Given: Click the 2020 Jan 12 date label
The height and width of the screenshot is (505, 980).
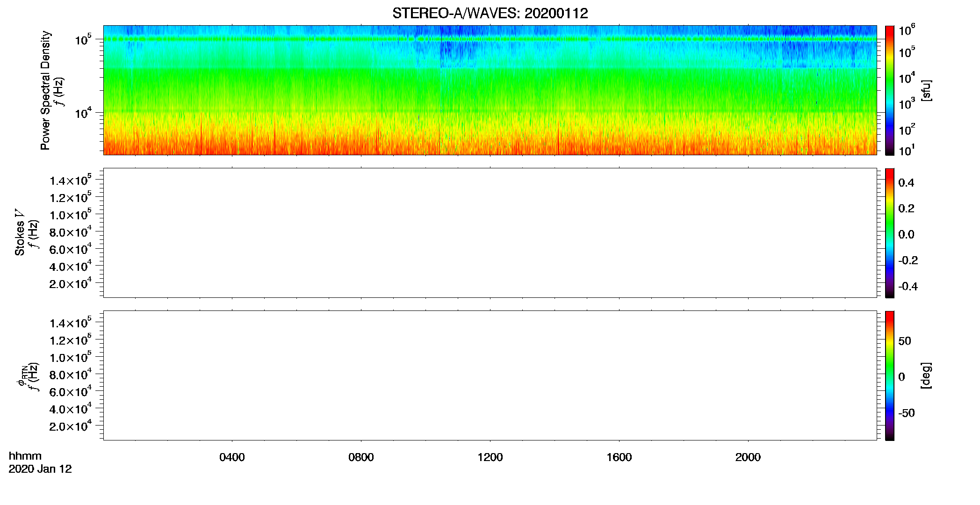Looking at the screenshot, I should coord(40,469).
